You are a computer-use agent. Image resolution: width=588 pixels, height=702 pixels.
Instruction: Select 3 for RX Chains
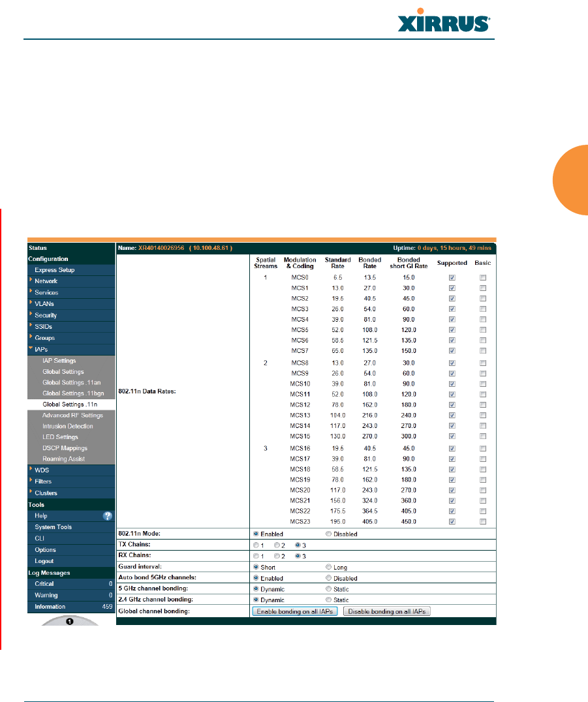(x=298, y=556)
